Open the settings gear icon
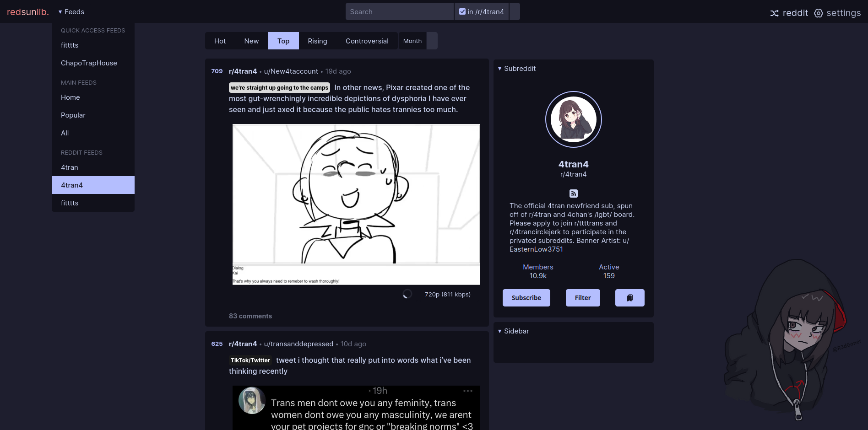The image size is (868, 430). pos(819,13)
